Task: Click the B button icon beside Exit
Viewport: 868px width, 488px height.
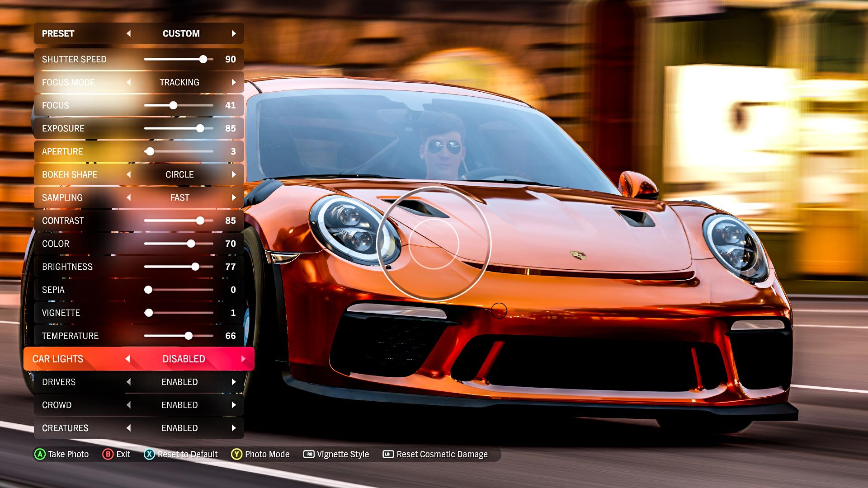Action: pyautogui.click(x=107, y=454)
